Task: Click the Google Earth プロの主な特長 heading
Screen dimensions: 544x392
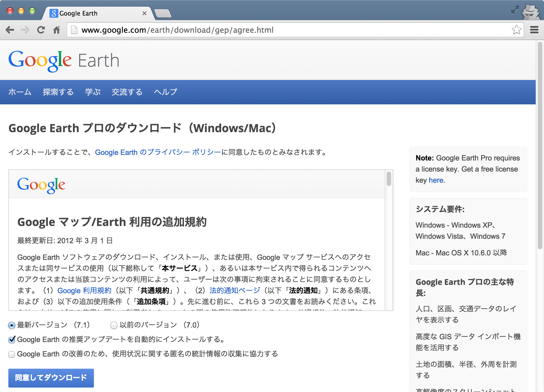Action: click(x=465, y=287)
